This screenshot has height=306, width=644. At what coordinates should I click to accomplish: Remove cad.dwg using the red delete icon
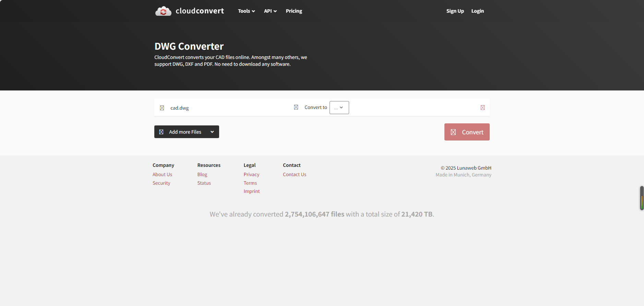(x=482, y=108)
